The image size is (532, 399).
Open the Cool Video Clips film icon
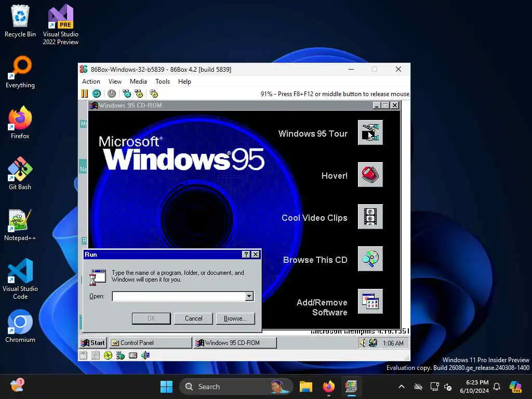(370, 217)
